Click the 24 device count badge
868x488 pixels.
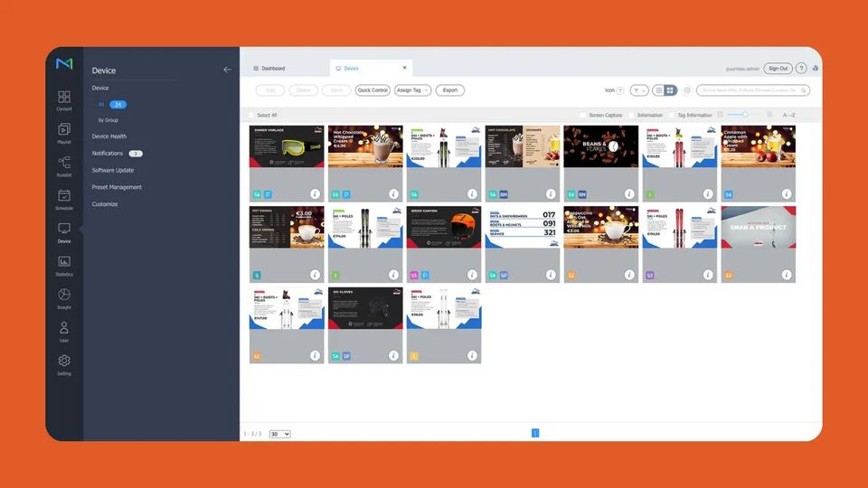(x=118, y=104)
